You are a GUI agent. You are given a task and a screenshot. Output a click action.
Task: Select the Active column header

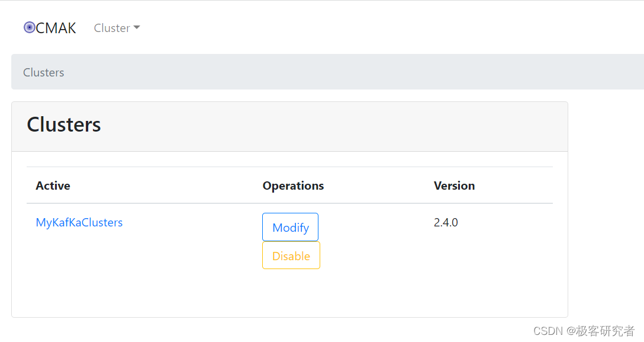(x=53, y=186)
